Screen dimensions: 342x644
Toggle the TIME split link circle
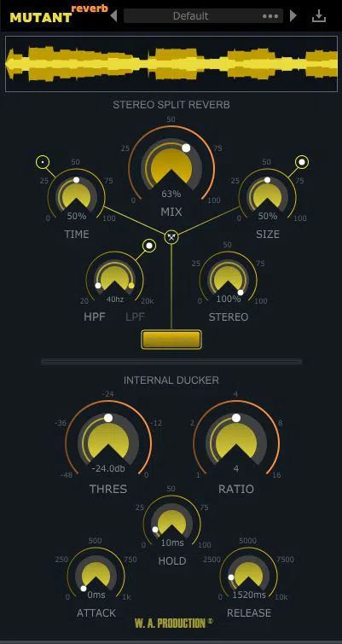42,162
